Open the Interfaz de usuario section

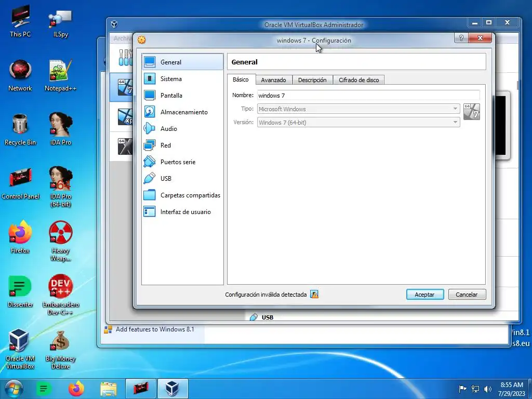point(182,212)
